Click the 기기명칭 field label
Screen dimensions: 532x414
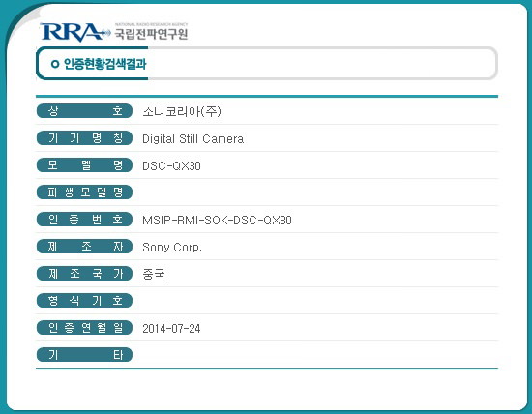pyautogui.click(x=84, y=138)
